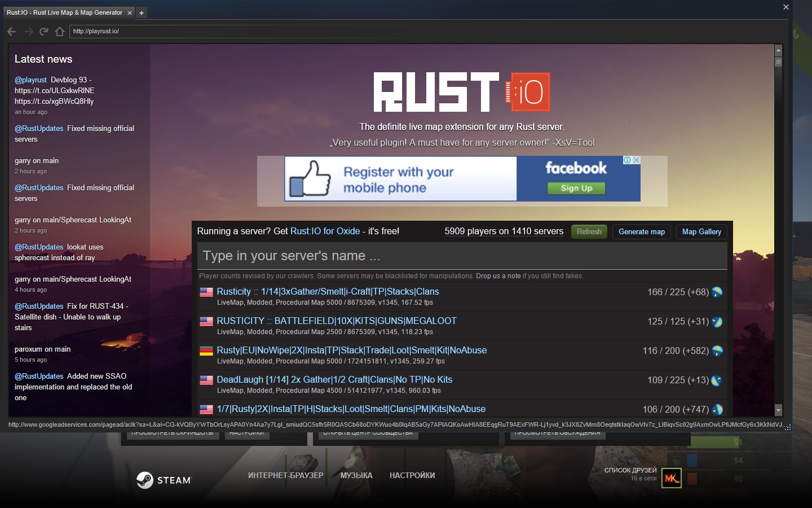
Task: Open the live map globe for 106 / 200
Action: click(x=717, y=409)
